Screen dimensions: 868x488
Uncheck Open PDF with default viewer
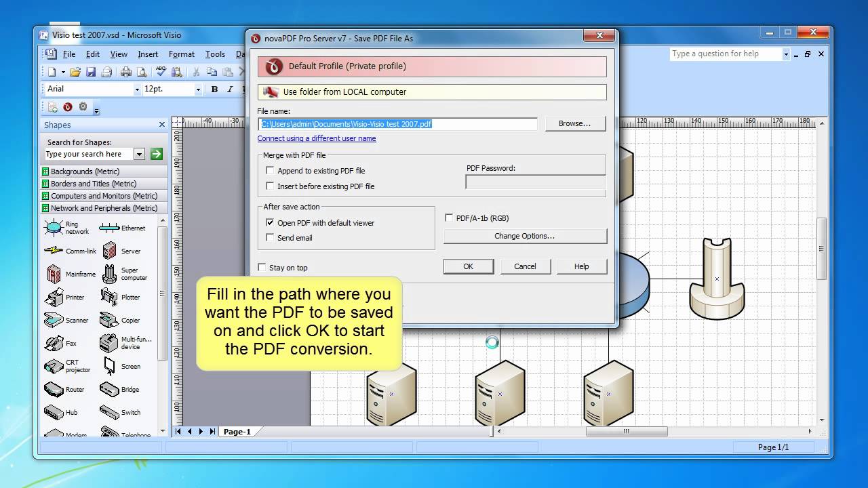tap(270, 222)
